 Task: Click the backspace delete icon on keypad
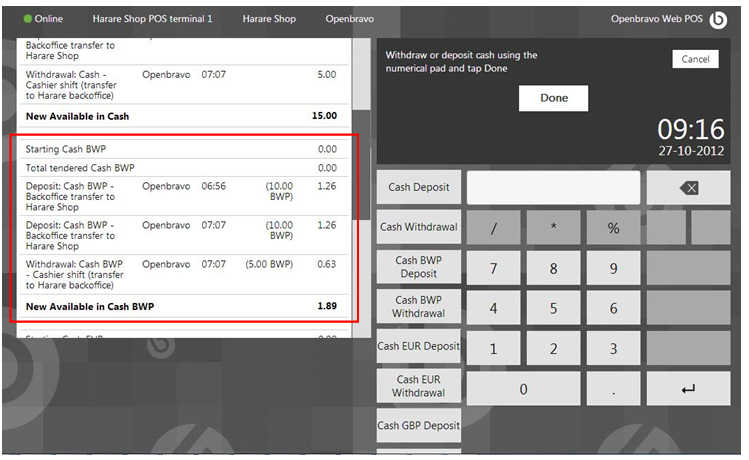tap(688, 188)
